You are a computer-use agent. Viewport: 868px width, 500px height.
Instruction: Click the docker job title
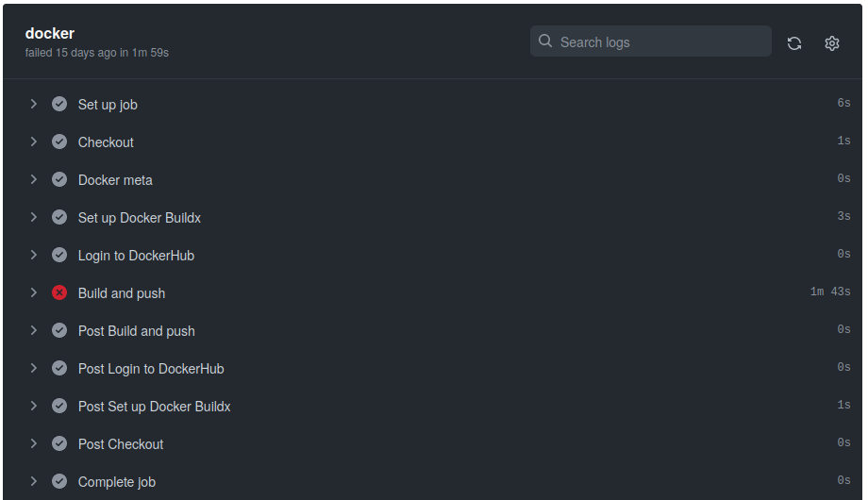[x=50, y=33]
